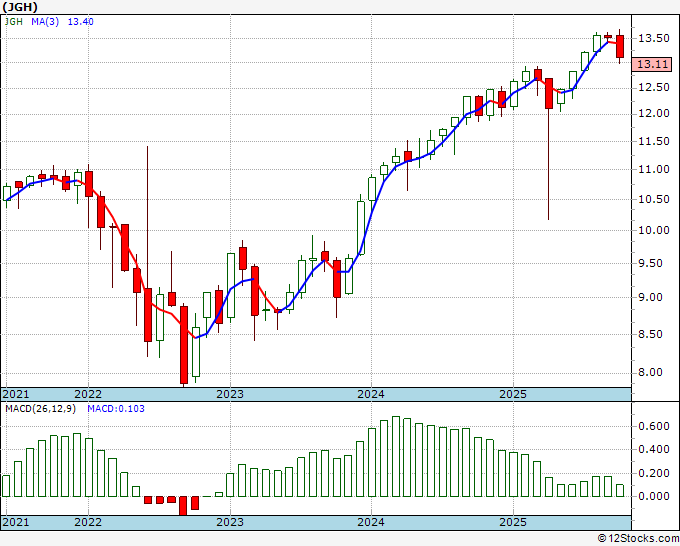Click 2021 on the MACD timeline
Image resolution: width=680 pixels, height=546 pixels.
[16, 522]
